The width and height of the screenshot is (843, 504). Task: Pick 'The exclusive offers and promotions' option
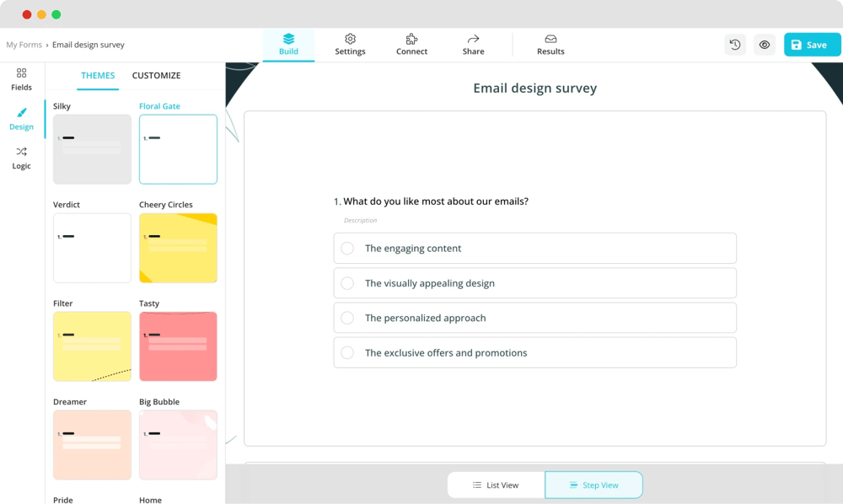coord(347,353)
